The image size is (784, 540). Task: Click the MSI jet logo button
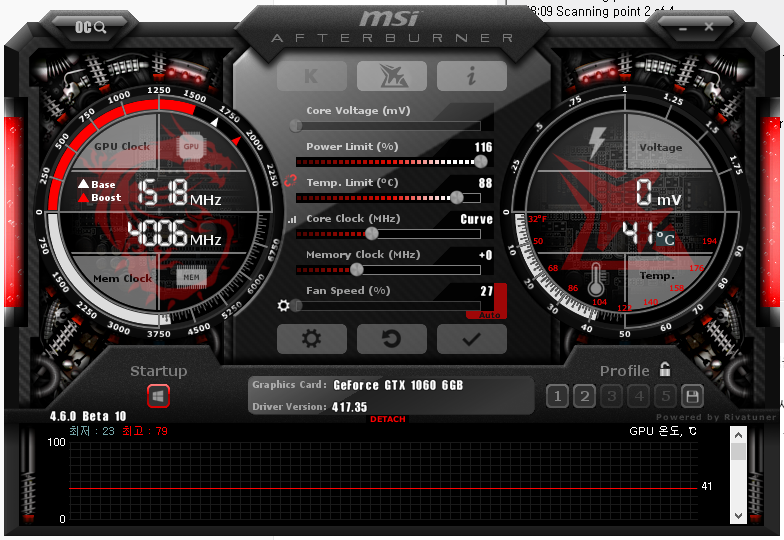(392, 76)
